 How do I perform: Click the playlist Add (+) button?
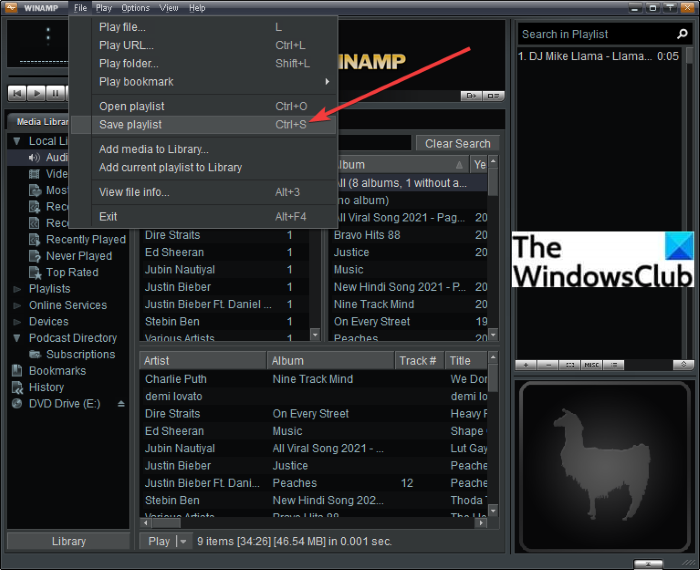click(x=526, y=365)
